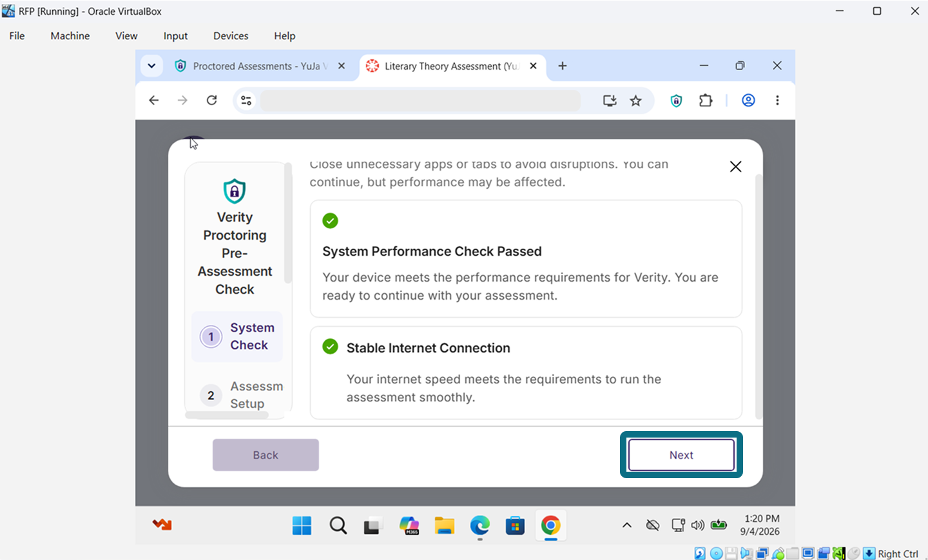The height and width of the screenshot is (560, 928).
Task: Close the Verity pre-assessment dialog with X
Action: (735, 166)
